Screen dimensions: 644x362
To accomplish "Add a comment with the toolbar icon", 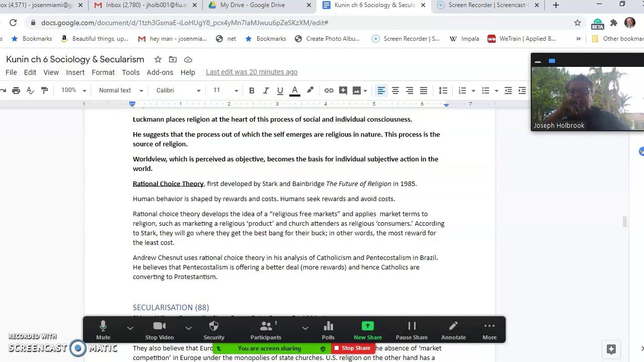I will tap(343, 90).
